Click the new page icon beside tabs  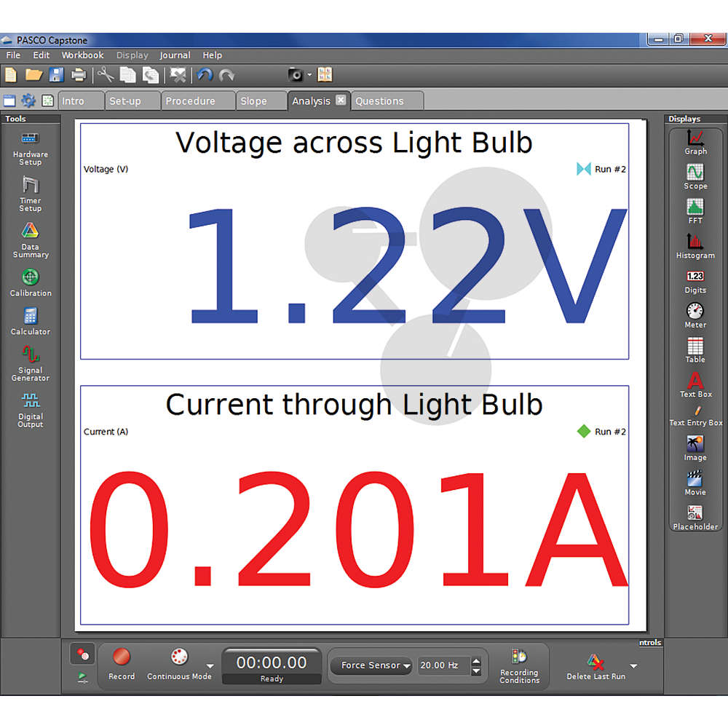[x=9, y=100]
